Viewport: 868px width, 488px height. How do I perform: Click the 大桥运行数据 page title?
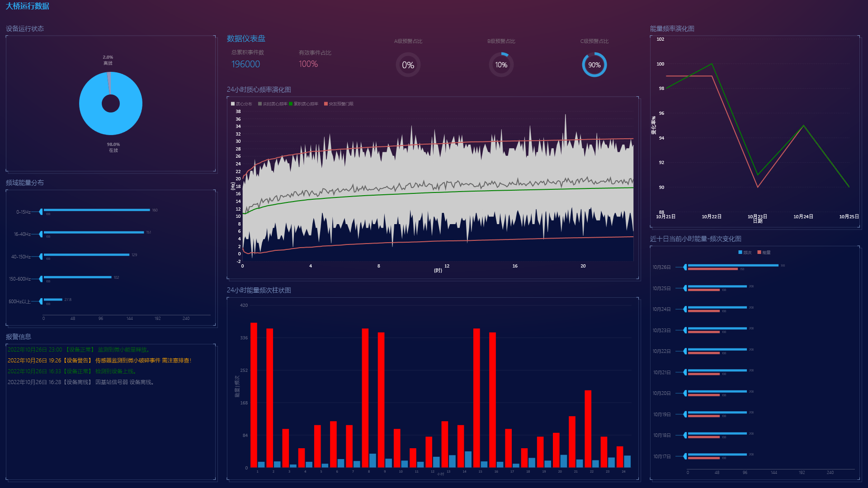pos(28,6)
